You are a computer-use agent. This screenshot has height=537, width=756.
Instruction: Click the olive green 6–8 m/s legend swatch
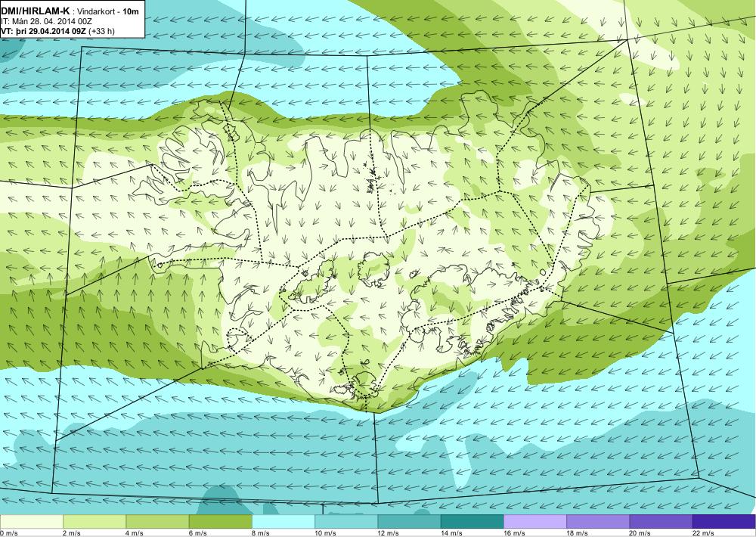(x=220, y=522)
